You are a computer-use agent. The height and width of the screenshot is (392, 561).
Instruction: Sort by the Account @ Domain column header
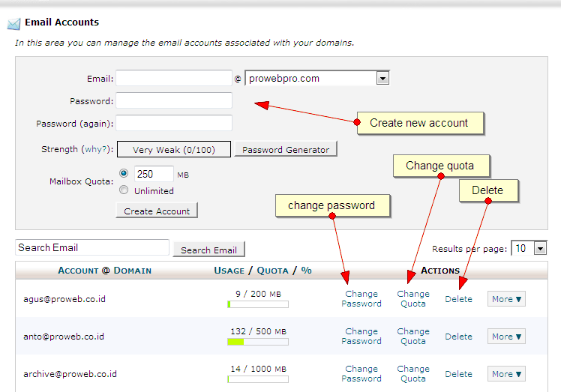[x=104, y=271]
